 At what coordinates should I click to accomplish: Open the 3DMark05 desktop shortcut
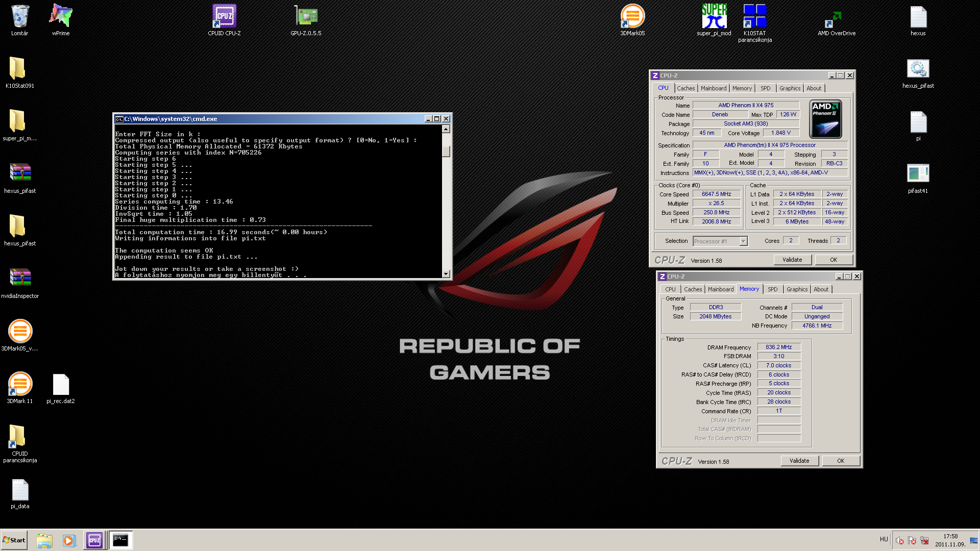(x=632, y=20)
